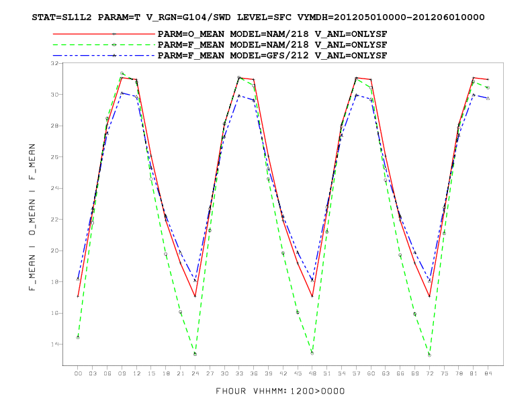The image size is (532, 411).
Task: Click y-axis tick label 32
Action: [54, 63]
